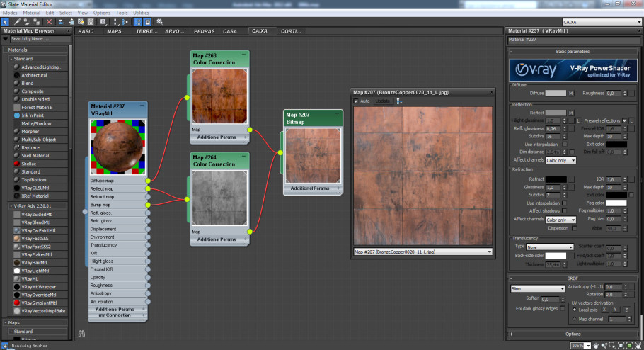
Task: Open the Material menu
Action: (x=32, y=13)
